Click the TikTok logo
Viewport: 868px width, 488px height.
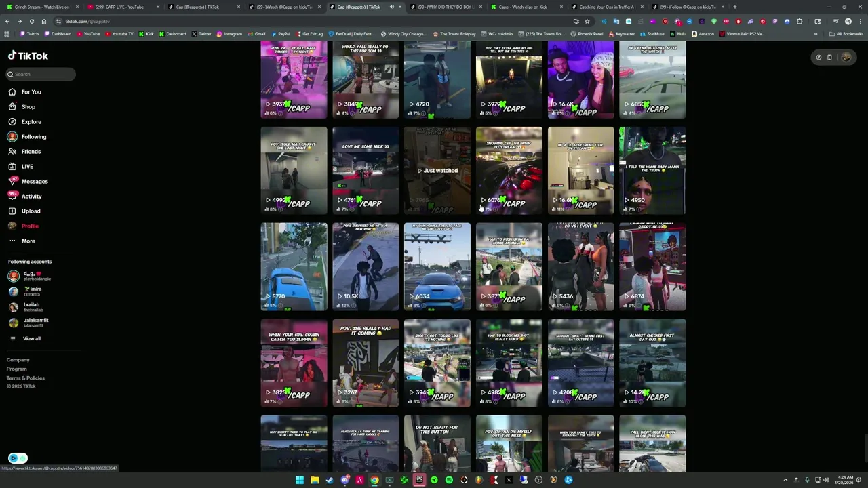(x=28, y=56)
